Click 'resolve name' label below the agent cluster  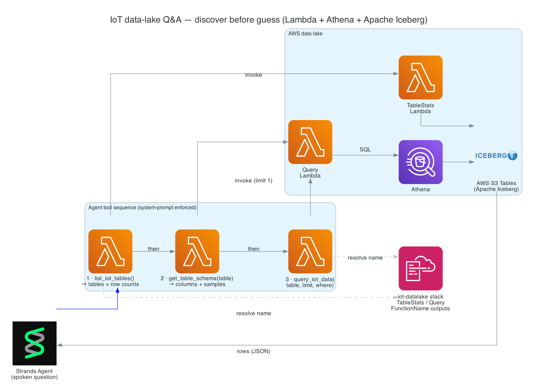click(x=254, y=313)
